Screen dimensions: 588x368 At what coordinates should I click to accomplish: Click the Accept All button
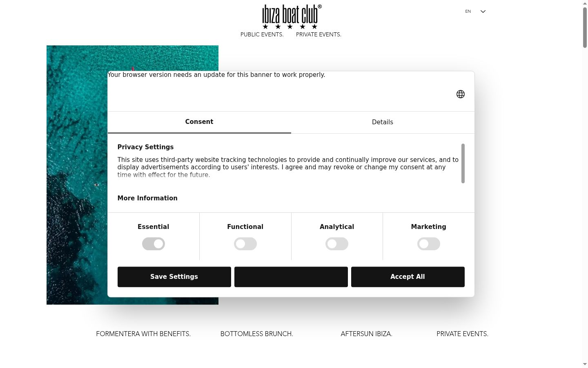(x=408, y=277)
